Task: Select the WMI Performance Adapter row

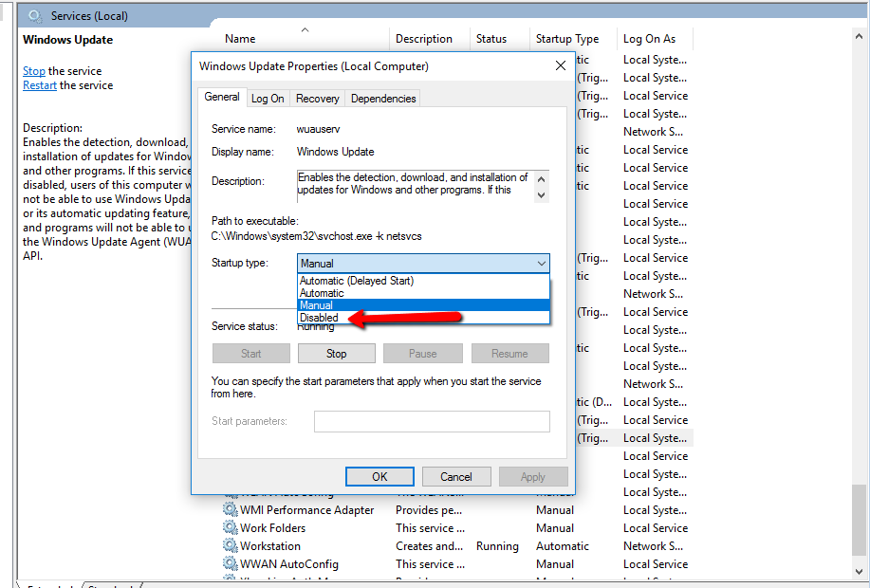Action: pos(457,510)
